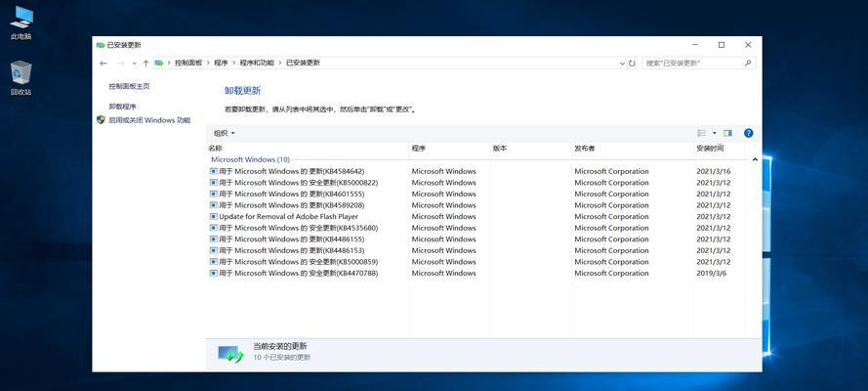Click the 2021/3/16 install date cell
Screen dimensions: 868x391
pyautogui.click(x=714, y=172)
